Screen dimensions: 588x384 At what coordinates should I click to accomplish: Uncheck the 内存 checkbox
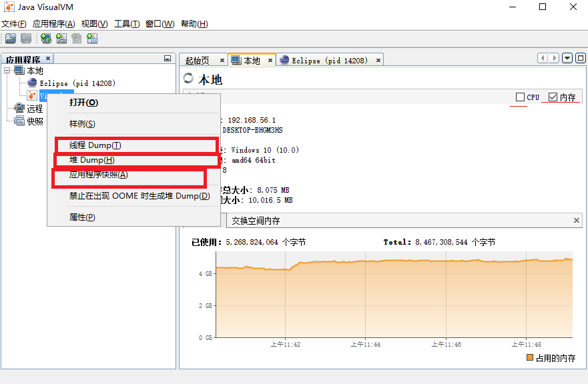point(553,97)
